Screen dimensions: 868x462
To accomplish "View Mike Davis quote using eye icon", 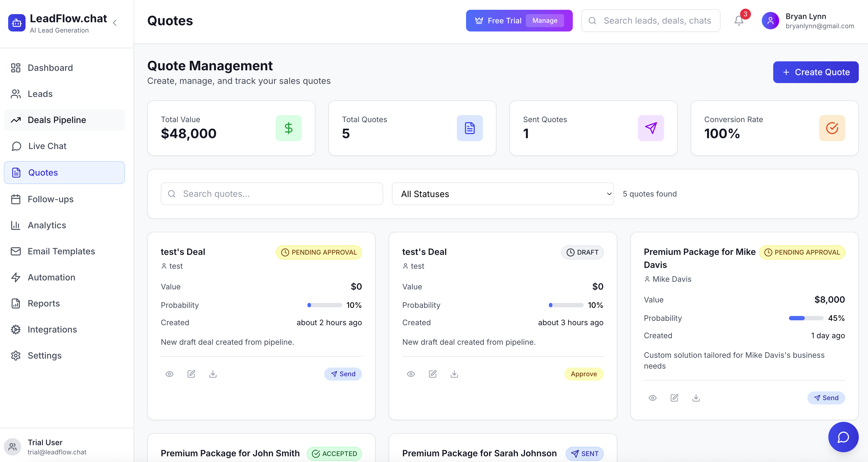I will 653,398.
